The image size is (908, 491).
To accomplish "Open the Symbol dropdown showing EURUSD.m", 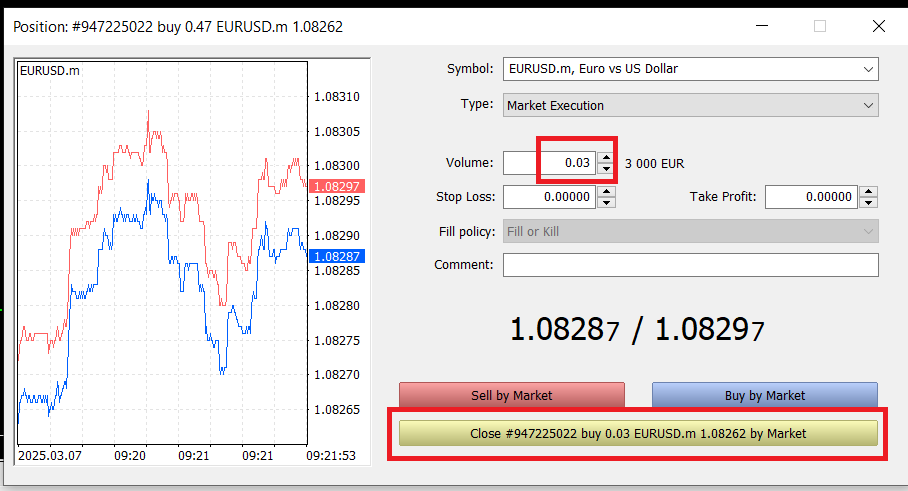I will [690, 70].
